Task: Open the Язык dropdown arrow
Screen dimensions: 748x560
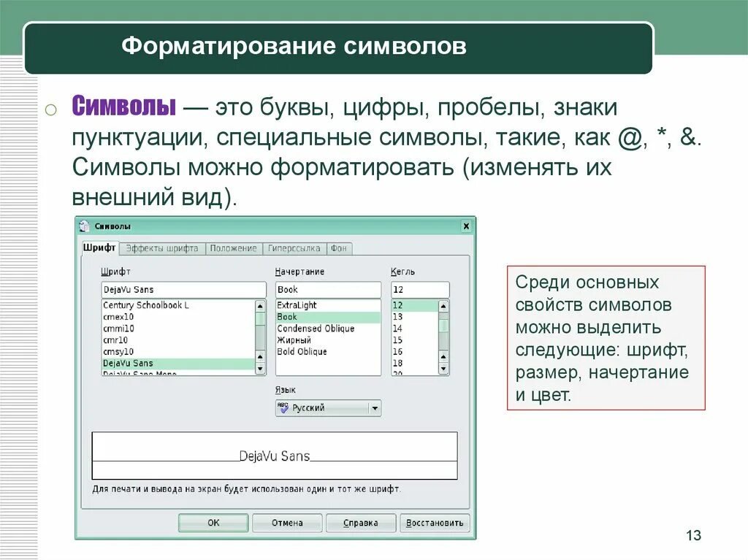Action: click(375, 408)
